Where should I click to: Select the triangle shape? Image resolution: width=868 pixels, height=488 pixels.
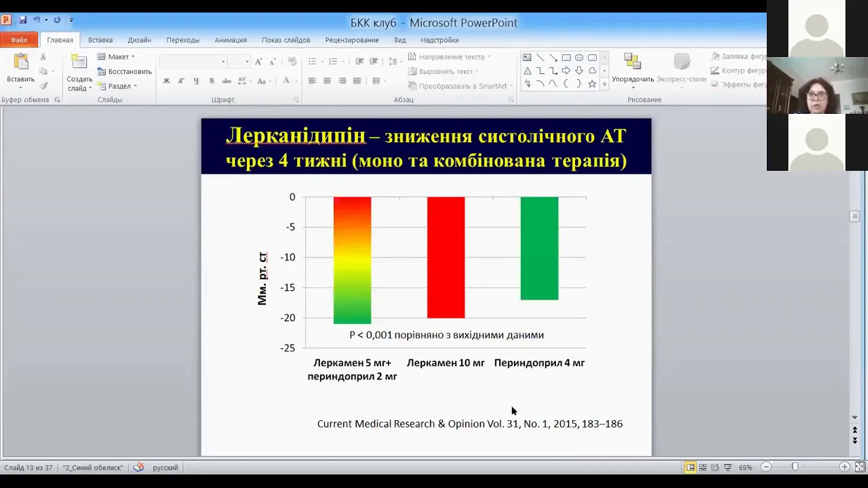coord(527,70)
